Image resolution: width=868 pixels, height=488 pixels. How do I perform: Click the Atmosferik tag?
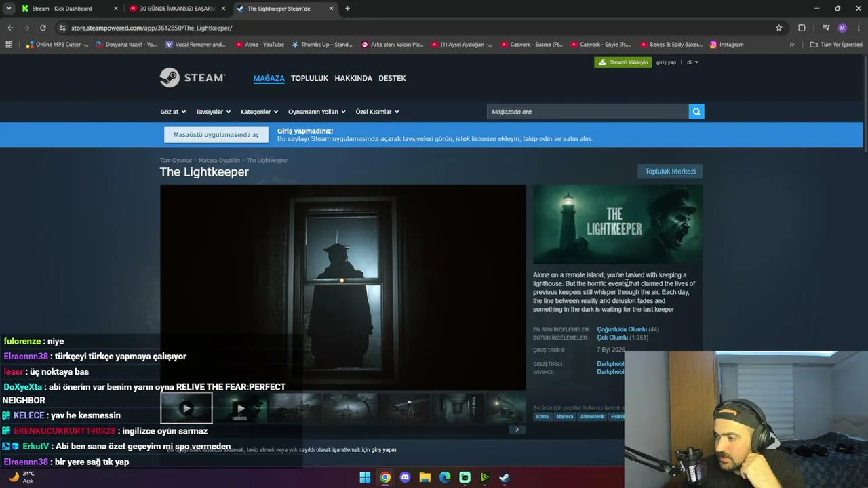pos(592,417)
